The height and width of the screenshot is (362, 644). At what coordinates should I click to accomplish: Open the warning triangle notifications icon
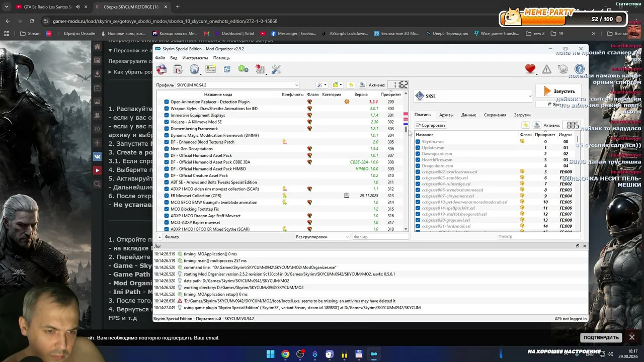tap(547, 69)
